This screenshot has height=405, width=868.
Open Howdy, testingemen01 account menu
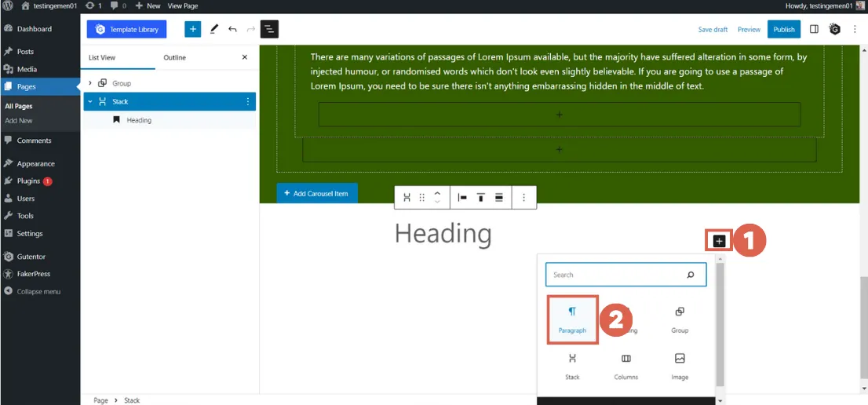click(x=825, y=6)
